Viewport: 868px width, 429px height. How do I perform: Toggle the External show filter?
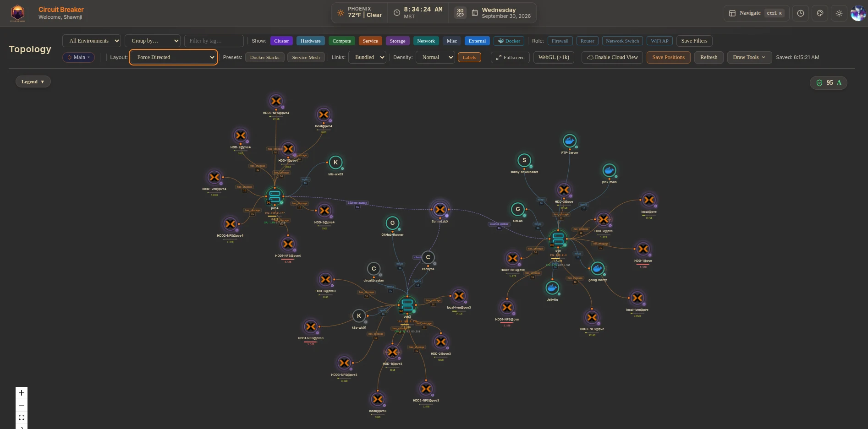[477, 41]
